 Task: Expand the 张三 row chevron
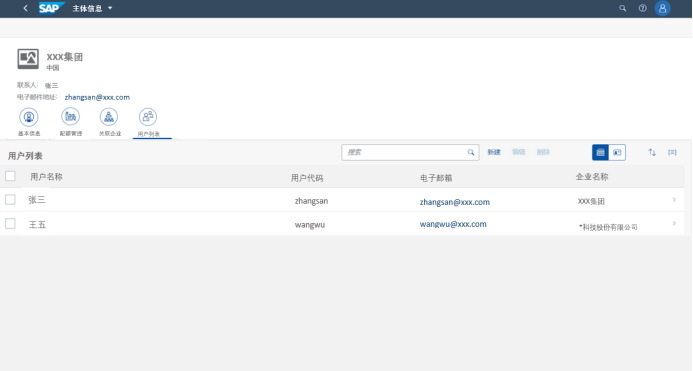[674, 200]
